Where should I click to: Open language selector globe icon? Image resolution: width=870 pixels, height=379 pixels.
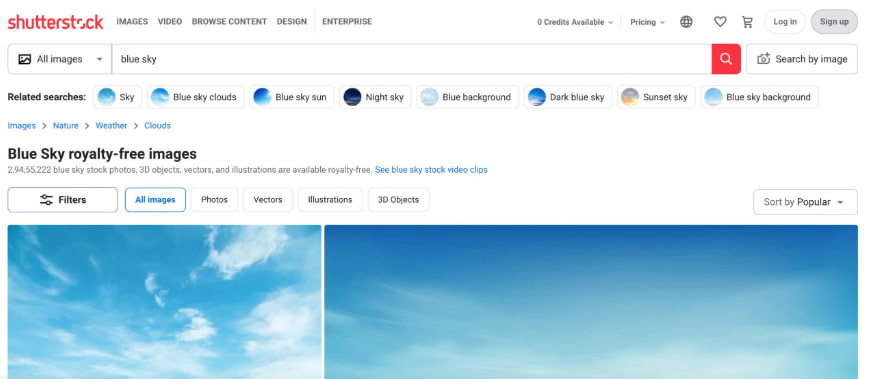tap(686, 22)
